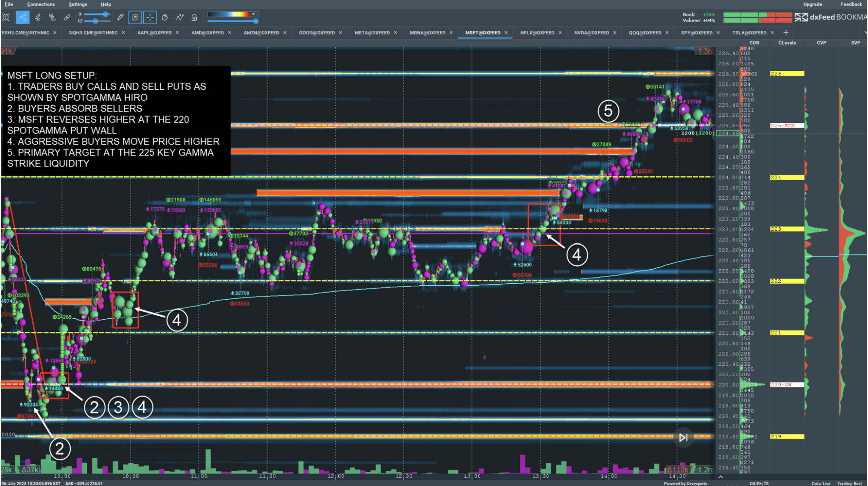
Task: Expand the bottom panel chevron arrow
Action: (x=721, y=477)
